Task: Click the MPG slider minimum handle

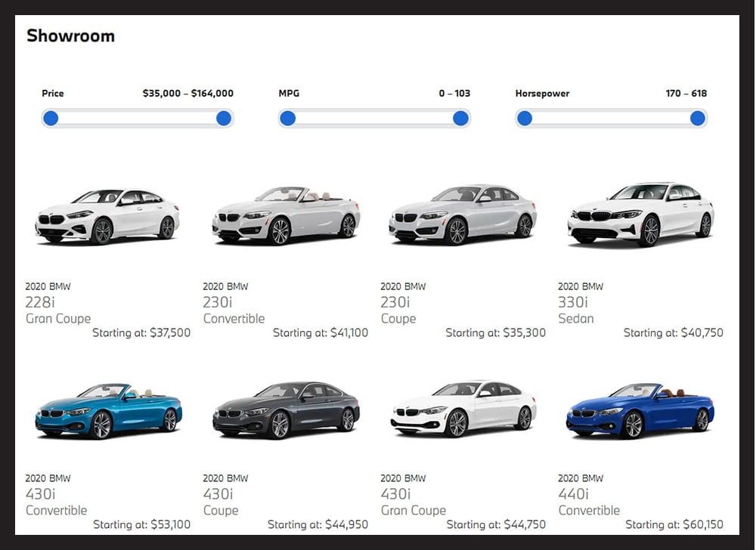Action: [288, 118]
